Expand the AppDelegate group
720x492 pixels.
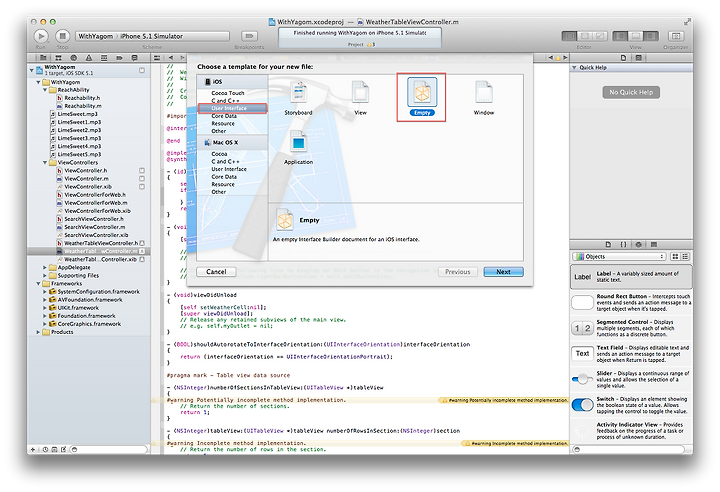45,267
